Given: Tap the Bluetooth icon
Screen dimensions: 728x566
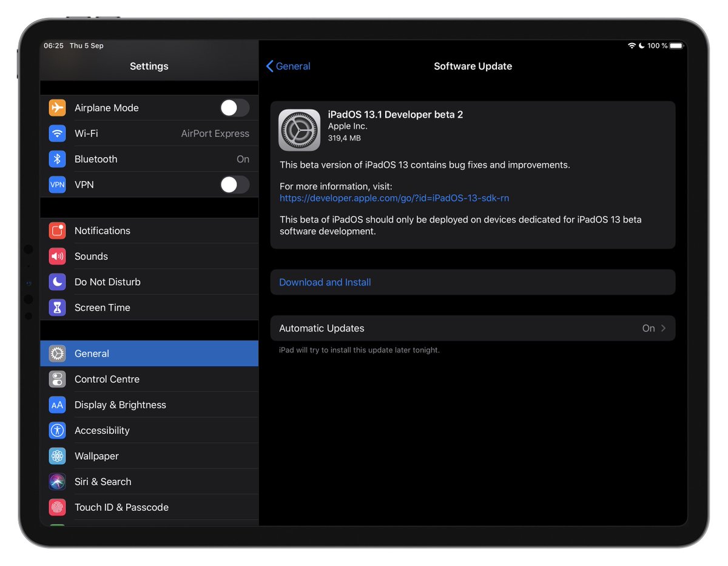Looking at the screenshot, I should click(x=56, y=159).
